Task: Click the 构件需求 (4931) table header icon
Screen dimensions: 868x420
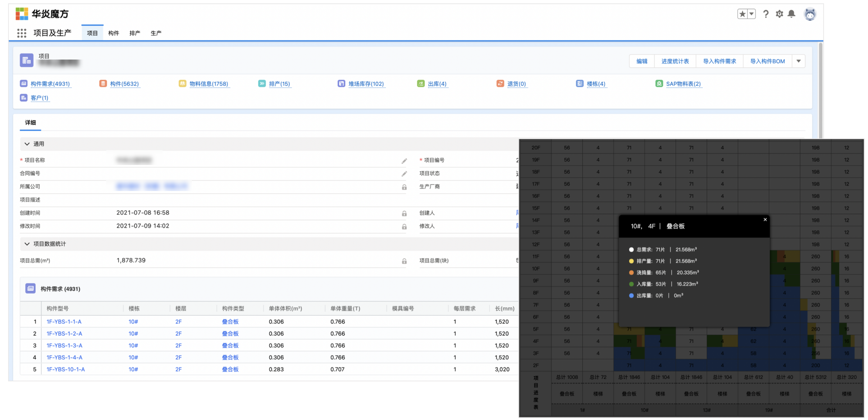Action: click(30, 288)
